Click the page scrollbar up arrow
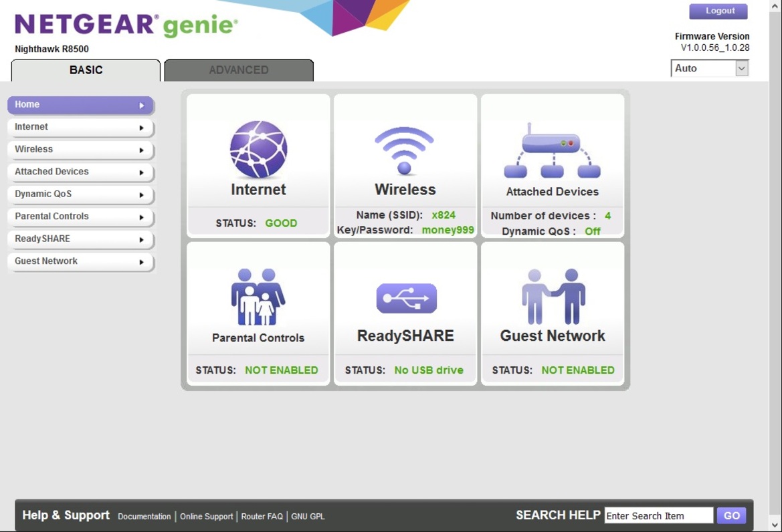 (x=775, y=5)
